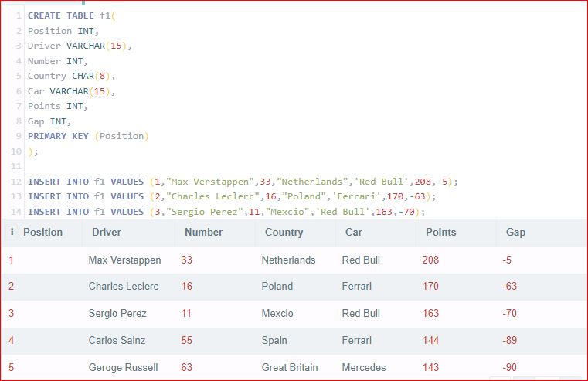Select the points value 144
Viewport: 588px width, 381px height.
[x=430, y=340]
